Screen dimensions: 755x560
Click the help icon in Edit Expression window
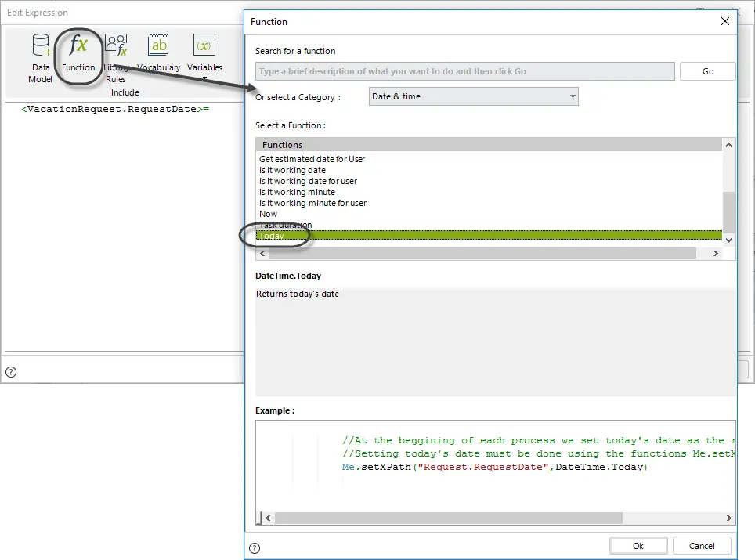tap(11, 372)
